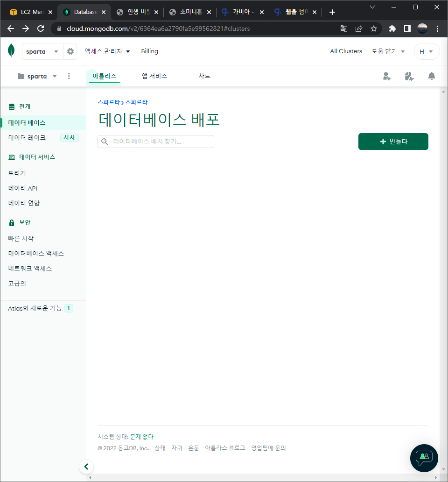The width and height of the screenshot is (448, 482).
Task: Open the notifications bell icon
Action: coord(431,76)
